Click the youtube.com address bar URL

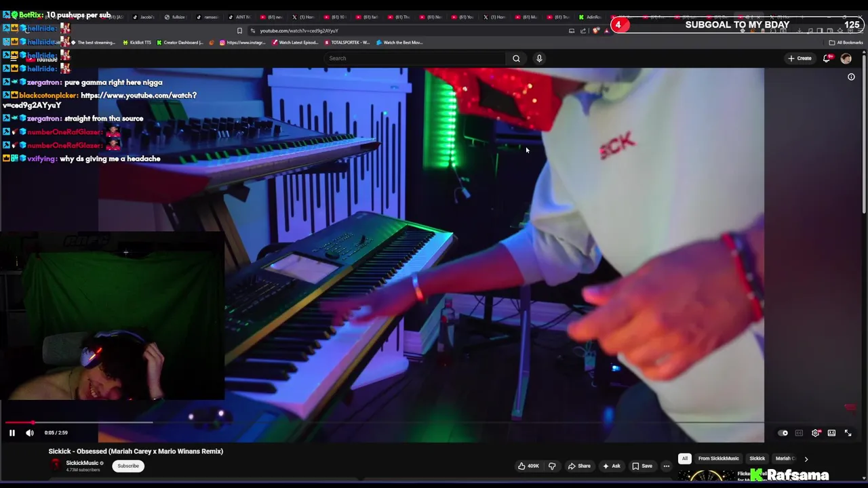pyautogui.click(x=299, y=30)
